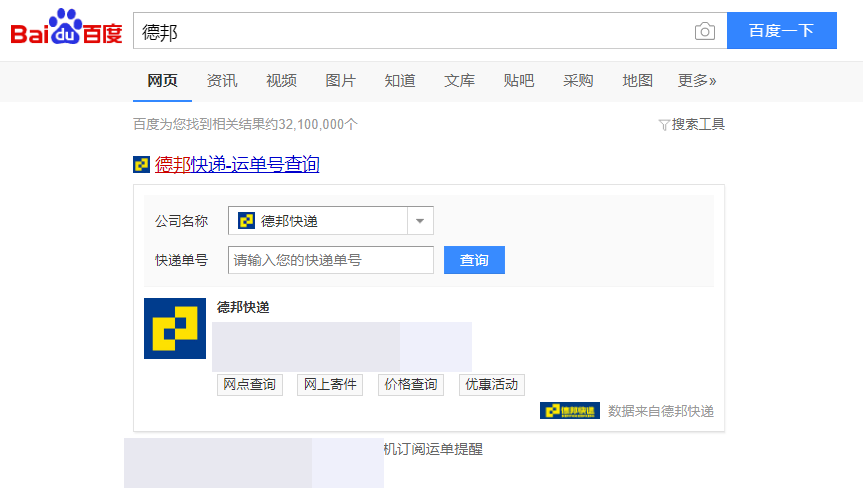This screenshot has height=488, width=863.
Task: Click the large 德邦快递 logo thumbnail
Action: click(175, 328)
